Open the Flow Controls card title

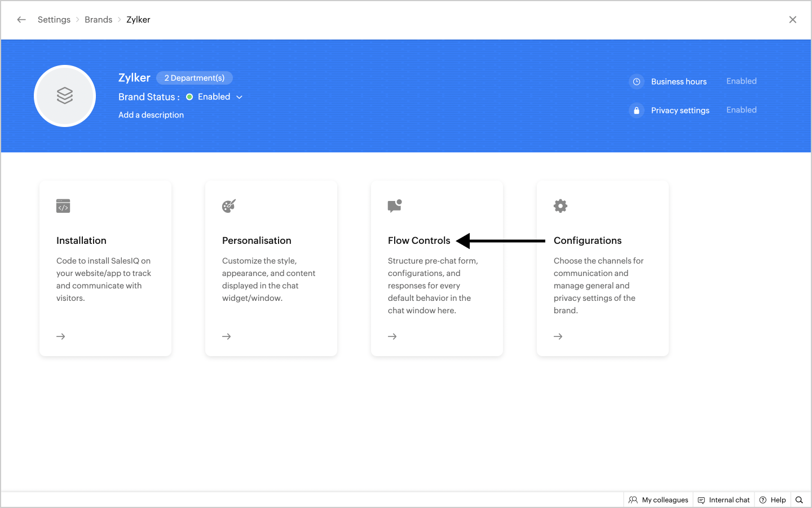point(419,240)
